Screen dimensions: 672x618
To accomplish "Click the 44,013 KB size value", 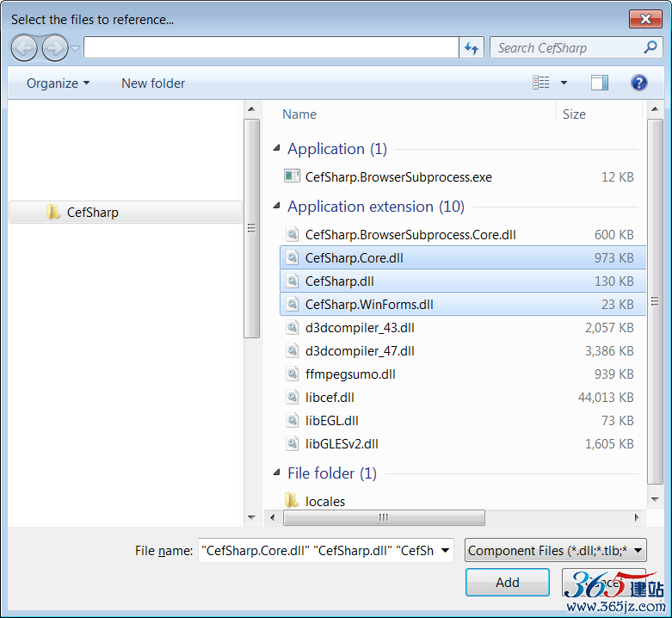I will [606, 398].
